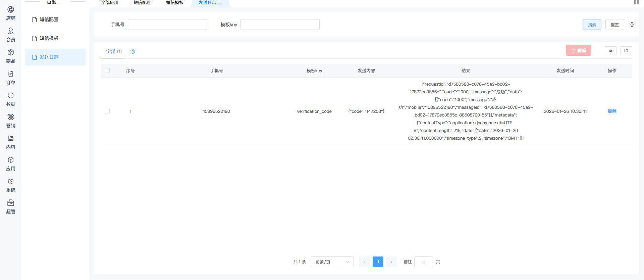Click the verification_code template key cell
This screenshot has height=280, width=644.
point(314,111)
